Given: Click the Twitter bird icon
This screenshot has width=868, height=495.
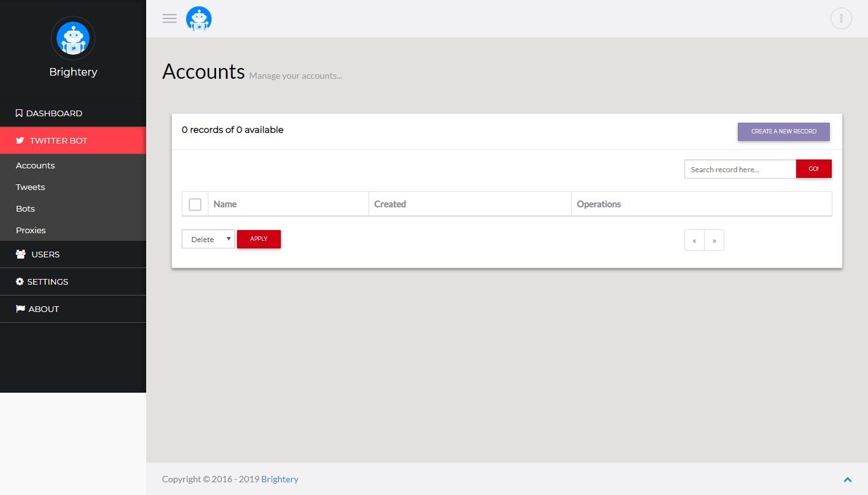Looking at the screenshot, I should (20, 140).
